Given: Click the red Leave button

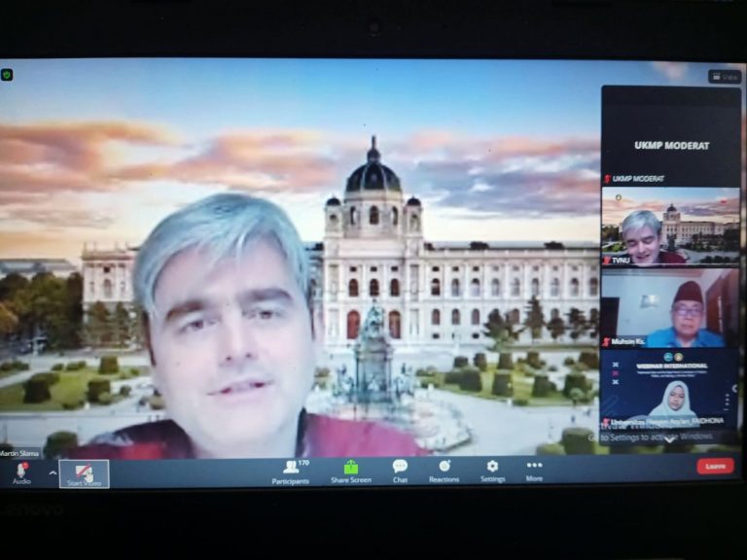Looking at the screenshot, I should [715, 467].
